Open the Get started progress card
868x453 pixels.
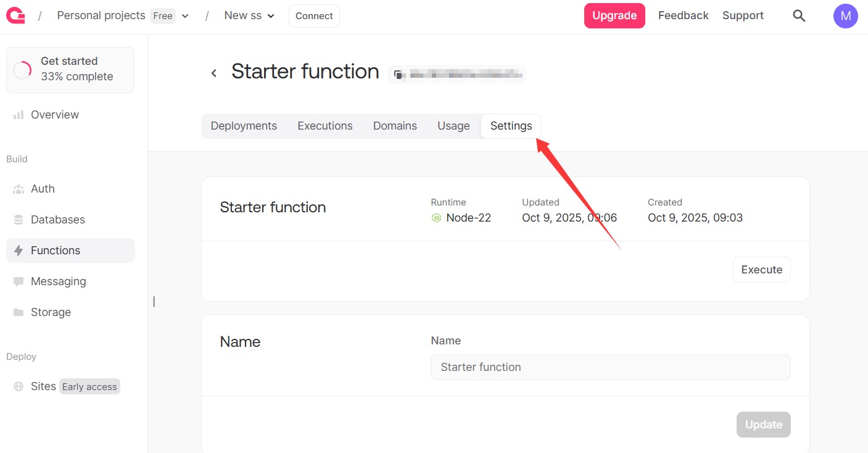tap(70, 70)
